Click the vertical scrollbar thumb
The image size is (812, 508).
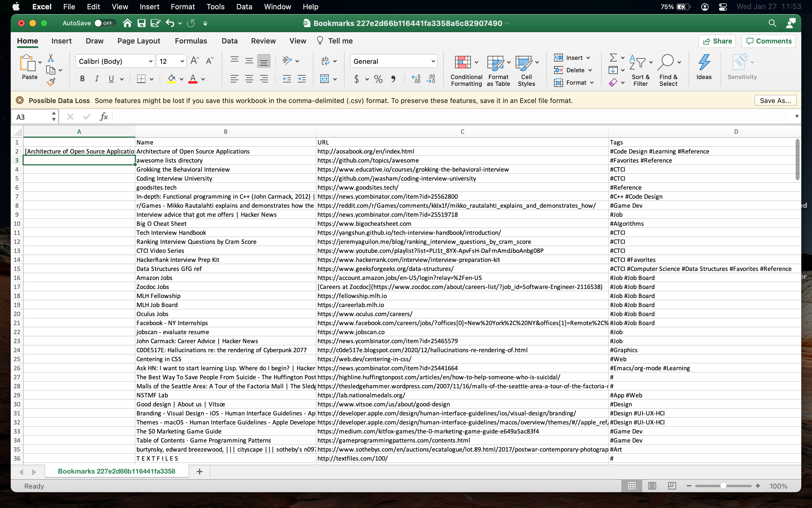point(798,160)
